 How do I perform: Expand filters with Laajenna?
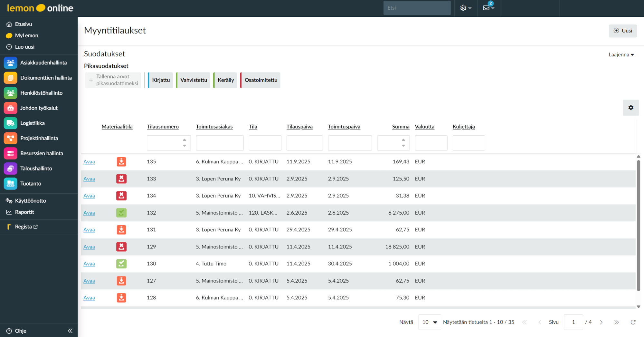pyautogui.click(x=621, y=55)
